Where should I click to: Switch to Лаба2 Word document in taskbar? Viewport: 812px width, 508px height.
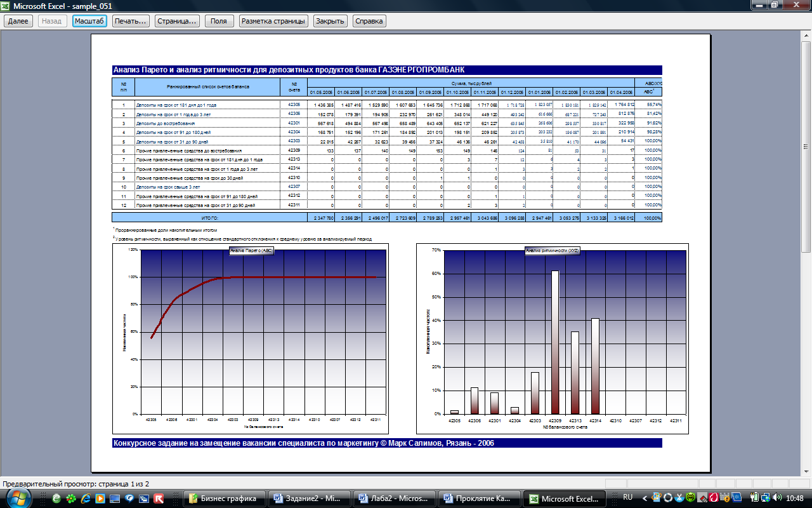(x=395, y=498)
